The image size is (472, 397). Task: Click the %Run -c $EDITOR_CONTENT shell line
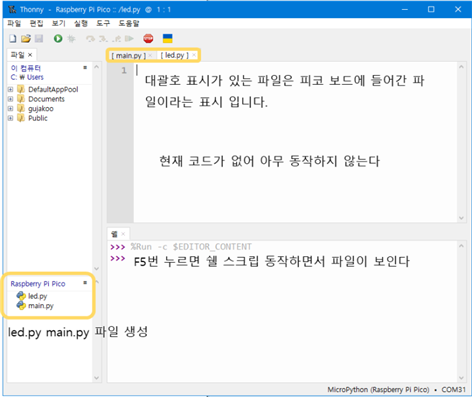[x=191, y=247]
